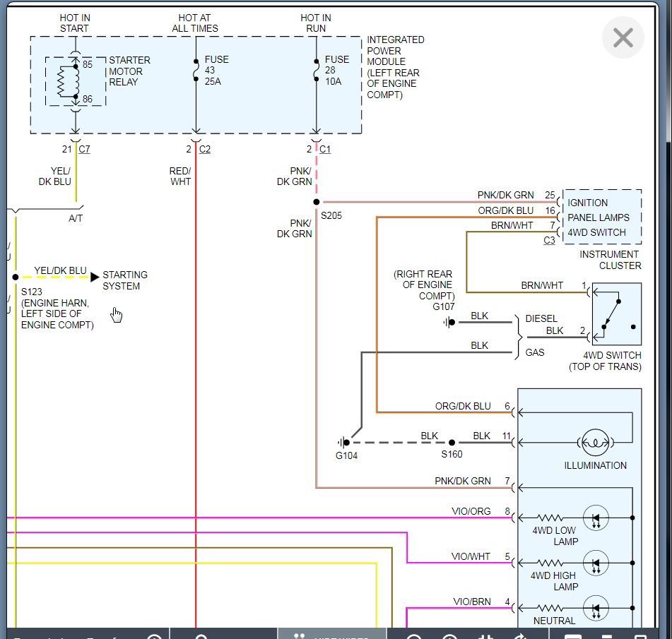Close the wiring diagram with the X button
Viewport: 672px width, 639px height.
point(623,37)
